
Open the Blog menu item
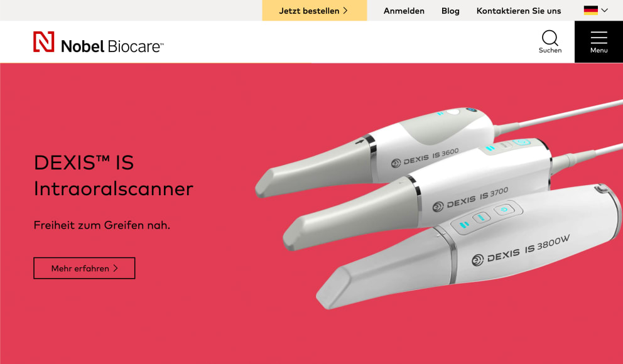(450, 11)
